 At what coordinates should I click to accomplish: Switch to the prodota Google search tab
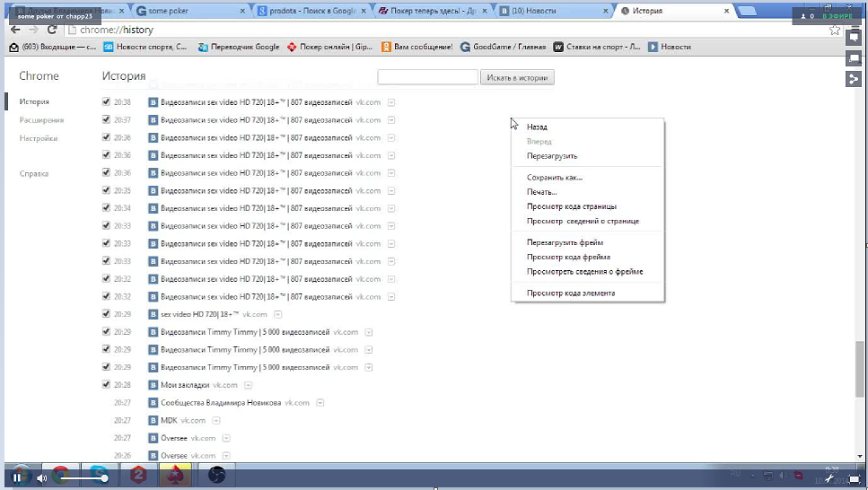[312, 11]
